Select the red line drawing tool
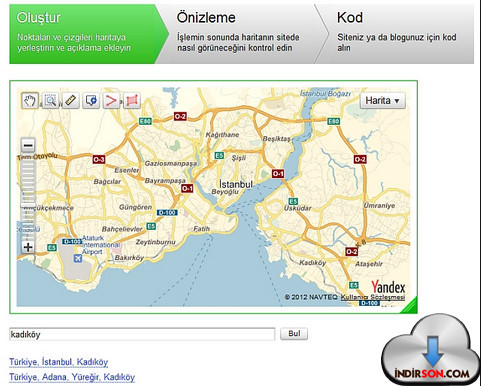 click(x=111, y=100)
